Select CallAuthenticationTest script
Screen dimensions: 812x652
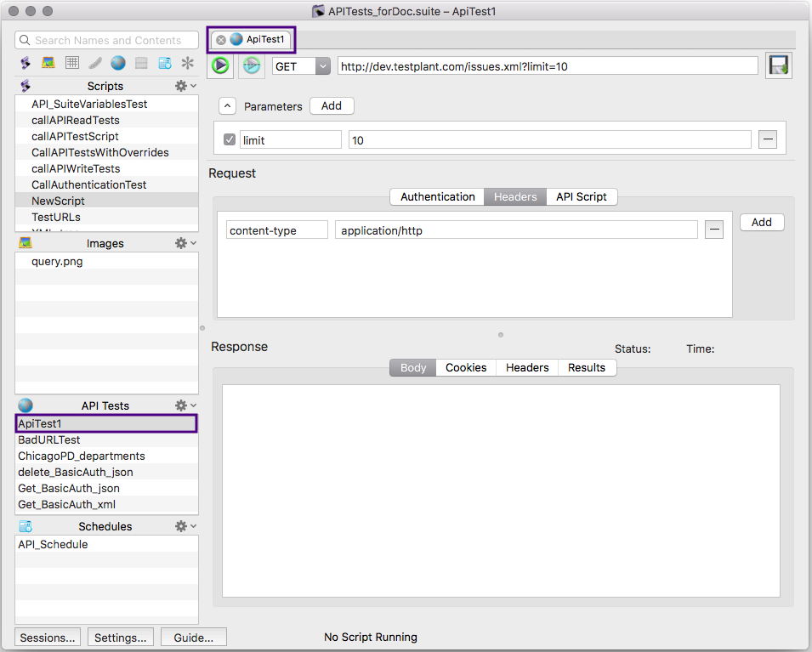106,184
